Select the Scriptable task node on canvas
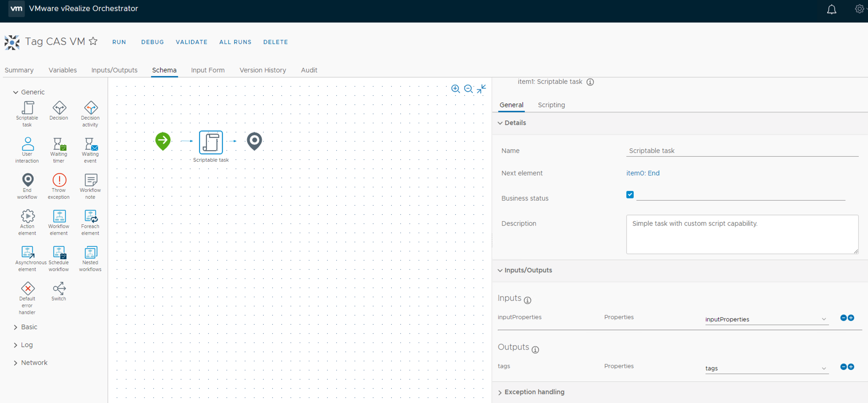This screenshot has width=868, height=403. [211, 142]
